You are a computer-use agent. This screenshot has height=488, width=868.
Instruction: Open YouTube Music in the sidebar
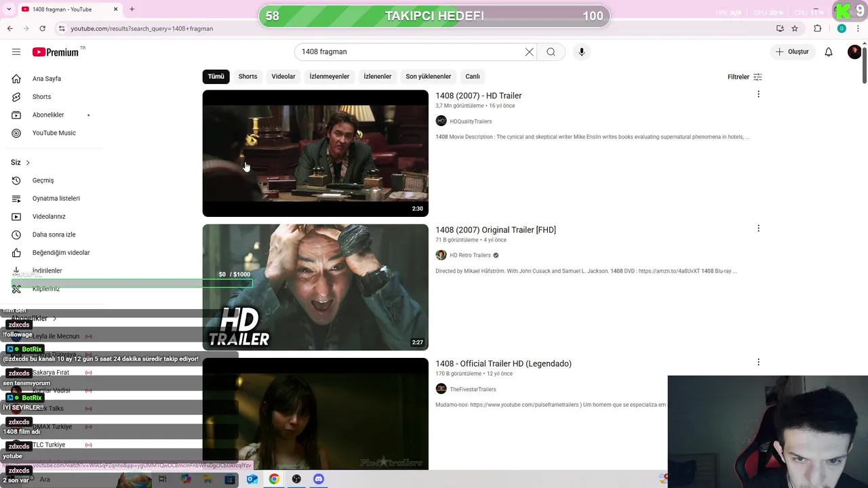click(x=54, y=133)
